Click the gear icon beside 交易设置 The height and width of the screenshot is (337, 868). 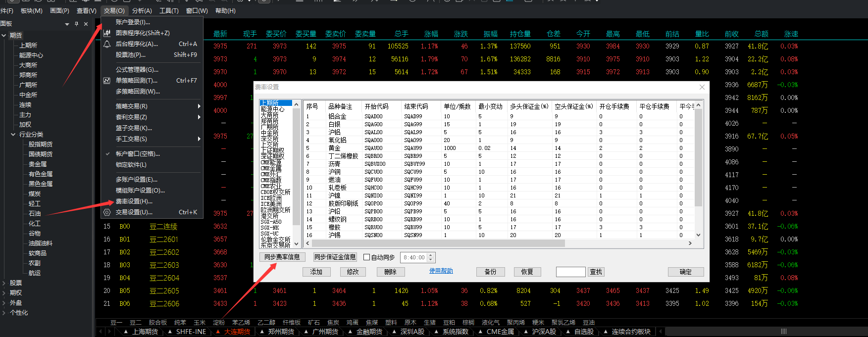106,212
